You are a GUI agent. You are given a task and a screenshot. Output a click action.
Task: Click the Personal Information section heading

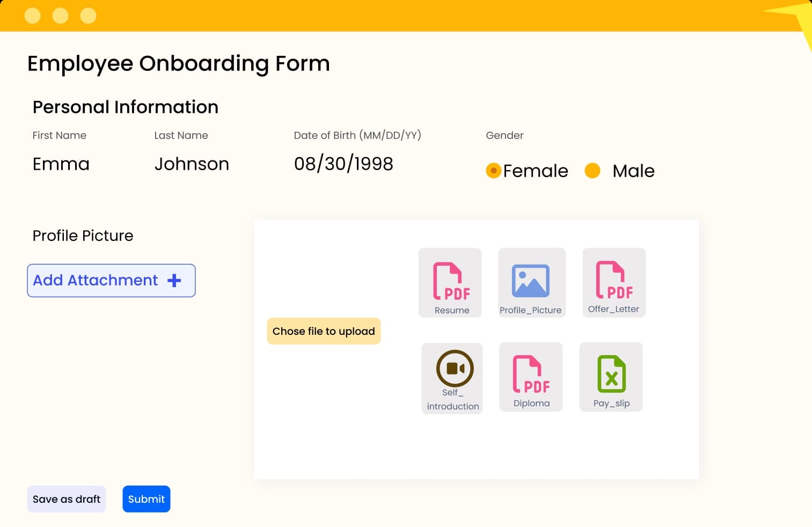click(126, 107)
